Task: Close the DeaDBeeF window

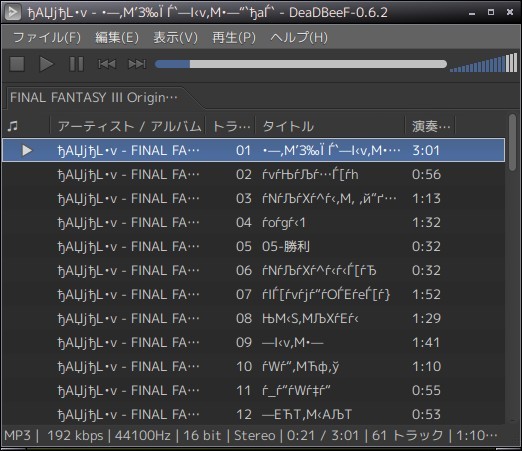Action: pos(510,12)
